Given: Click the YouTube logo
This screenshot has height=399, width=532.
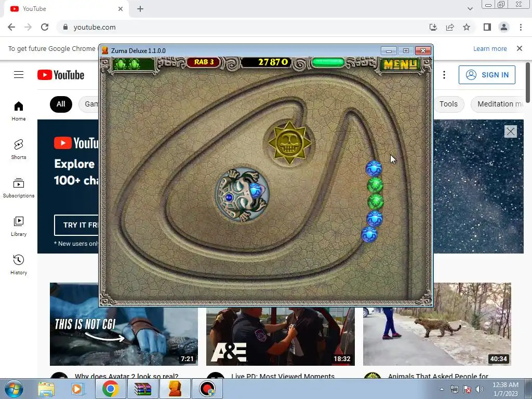Looking at the screenshot, I should (x=61, y=75).
